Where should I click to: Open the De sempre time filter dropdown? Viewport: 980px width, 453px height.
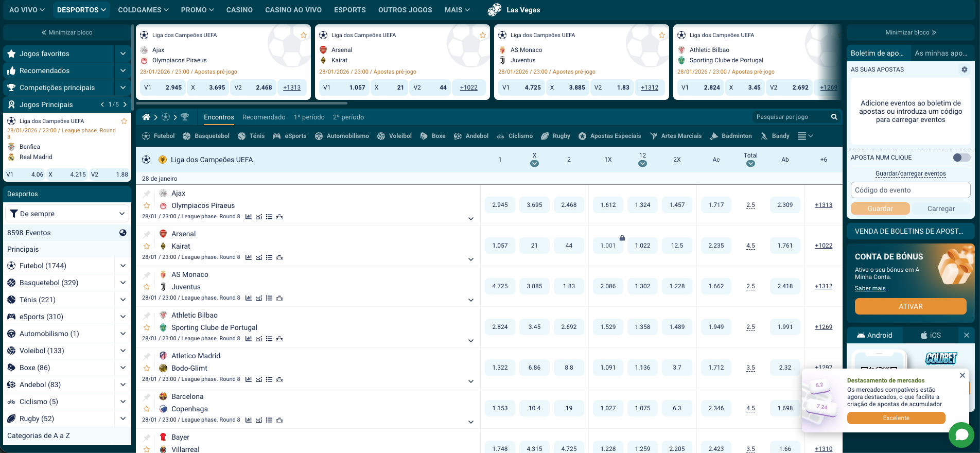(x=67, y=214)
